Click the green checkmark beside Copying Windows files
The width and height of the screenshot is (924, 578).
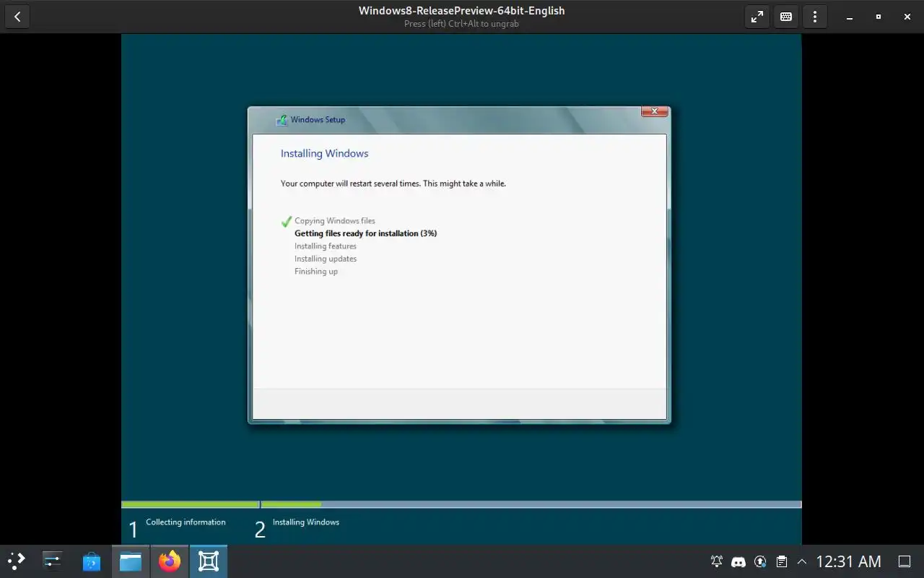pyautogui.click(x=287, y=221)
